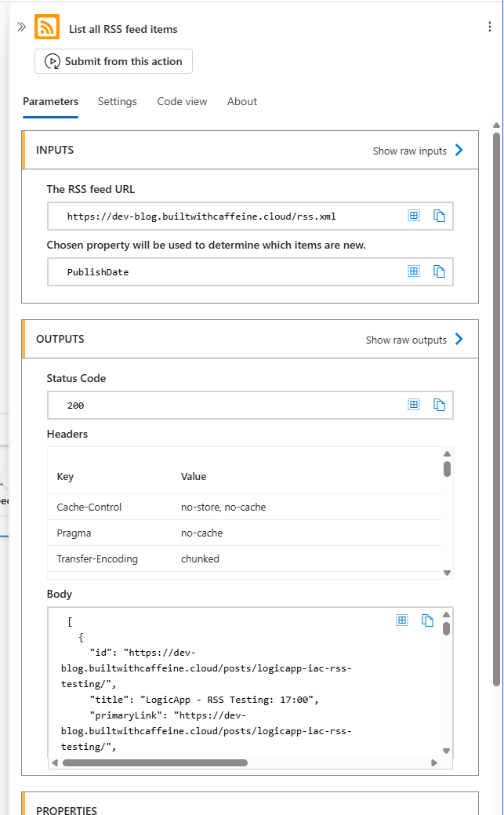The image size is (504, 815).
Task: Open the three-dot more options menu
Action: [x=489, y=27]
